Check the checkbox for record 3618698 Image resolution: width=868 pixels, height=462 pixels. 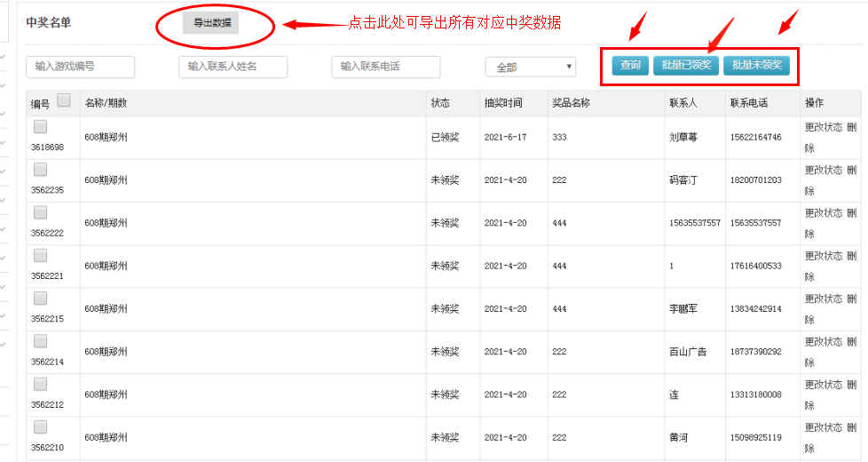pyautogui.click(x=41, y=127)
